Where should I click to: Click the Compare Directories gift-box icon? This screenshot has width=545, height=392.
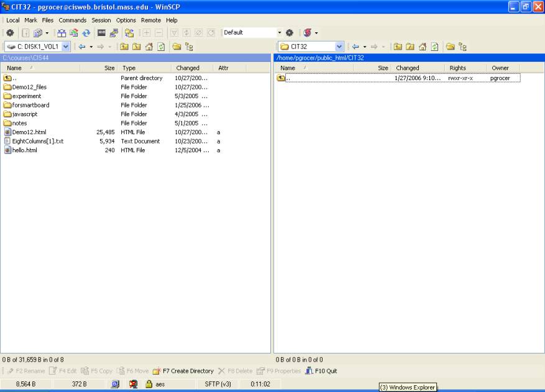(62, 33)
